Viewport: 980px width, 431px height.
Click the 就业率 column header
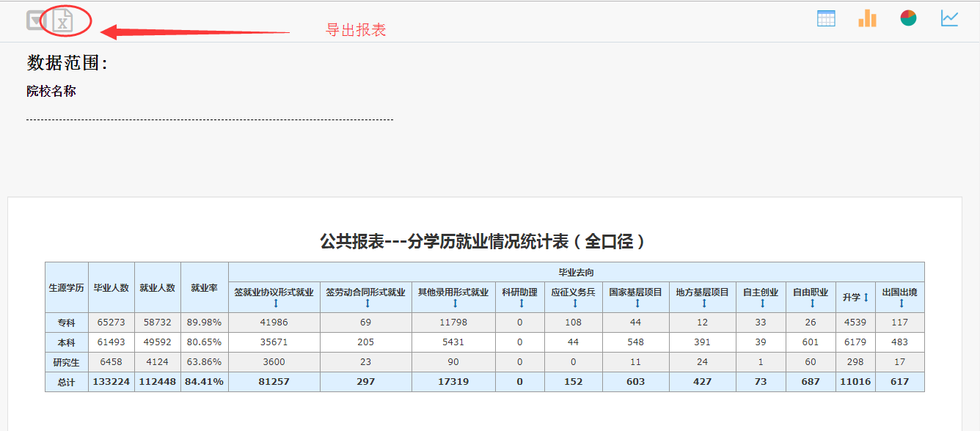click(205, 287)
